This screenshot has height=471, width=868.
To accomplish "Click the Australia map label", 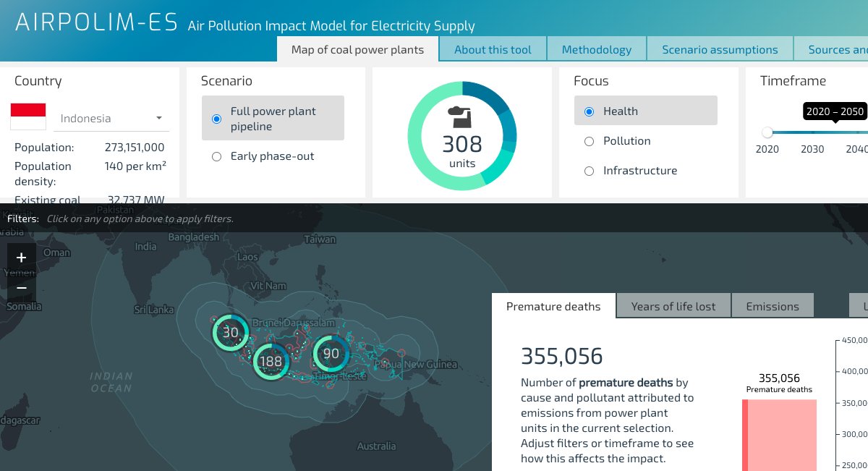I will coord(376,446).
